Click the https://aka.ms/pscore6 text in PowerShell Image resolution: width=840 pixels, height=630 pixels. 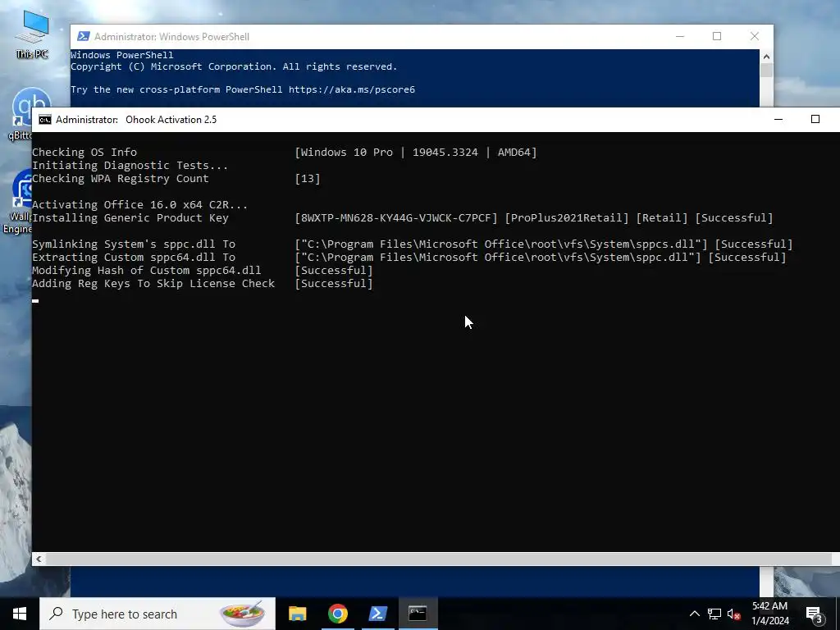[x=352, y=89]
